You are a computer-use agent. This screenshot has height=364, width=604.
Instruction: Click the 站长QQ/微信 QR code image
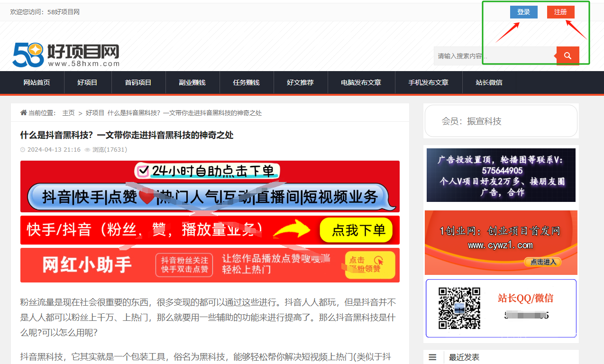459,308
